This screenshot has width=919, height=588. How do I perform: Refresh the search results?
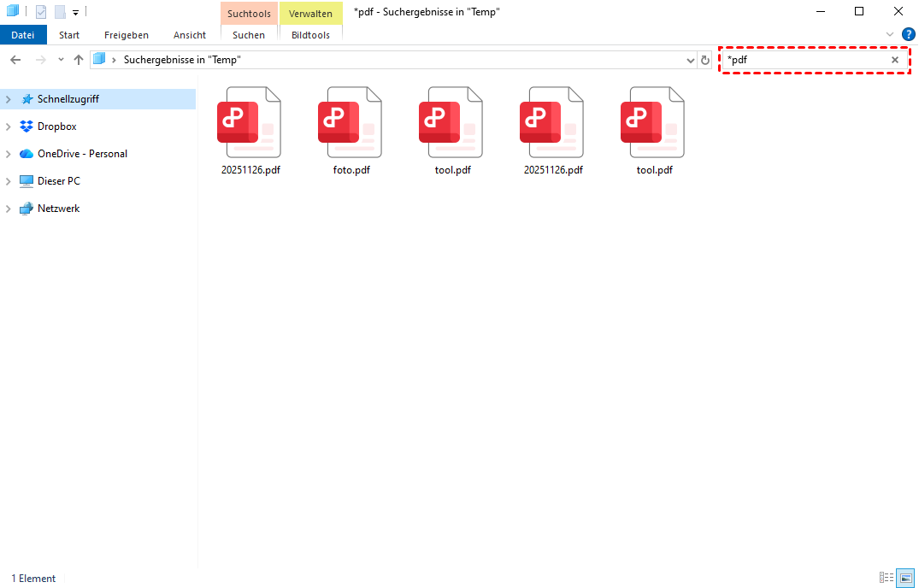[705, 60]
